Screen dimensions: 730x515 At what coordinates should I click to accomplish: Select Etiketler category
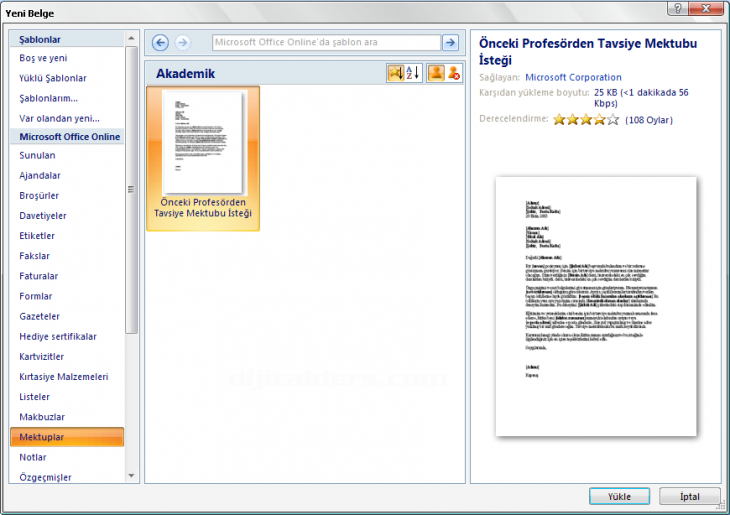pos(37,236)
